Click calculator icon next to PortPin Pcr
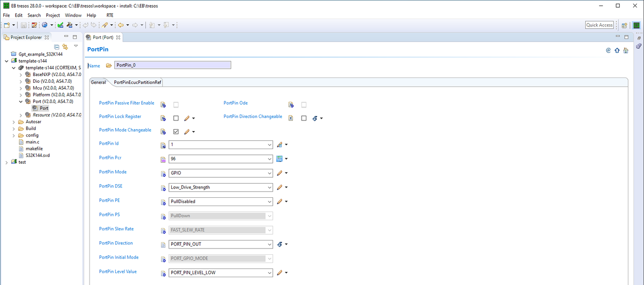Image resolution: width=644 pixels, height=285 pixels. (x=279, y=159)
